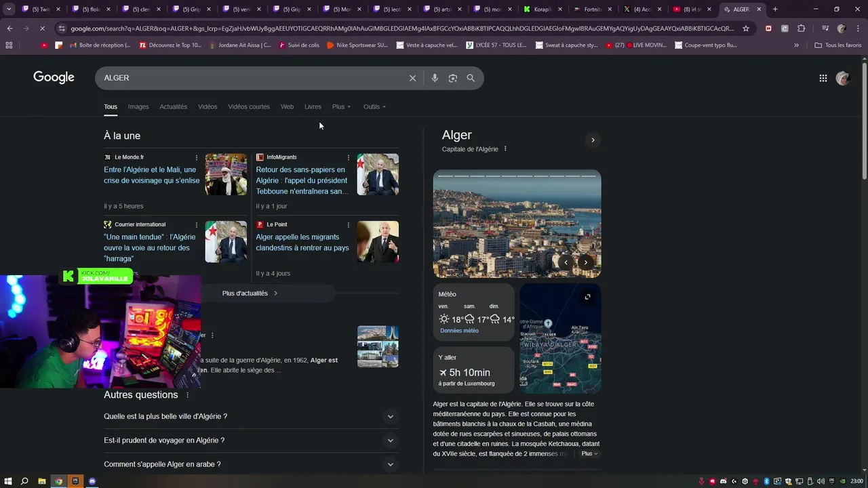Expand the Alger description with Plus
This screenshot has height=488, width=868.
click(589, 453)
